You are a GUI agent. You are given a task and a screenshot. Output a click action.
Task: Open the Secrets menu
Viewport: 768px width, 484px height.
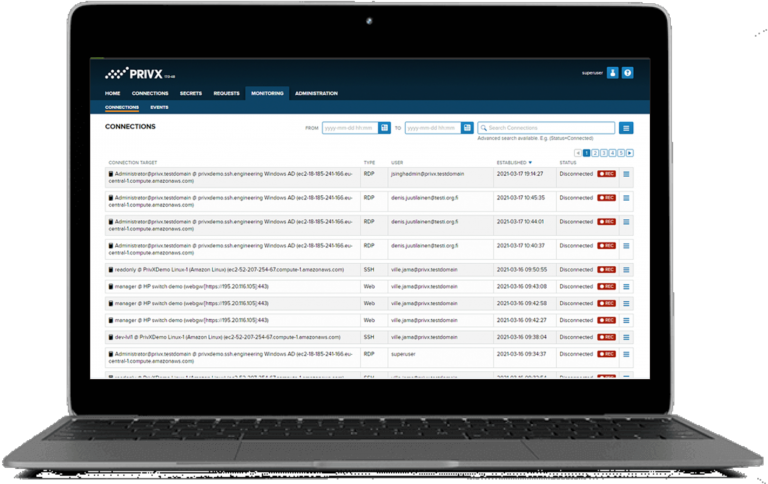pyautogui.click(x=190, y=93)
